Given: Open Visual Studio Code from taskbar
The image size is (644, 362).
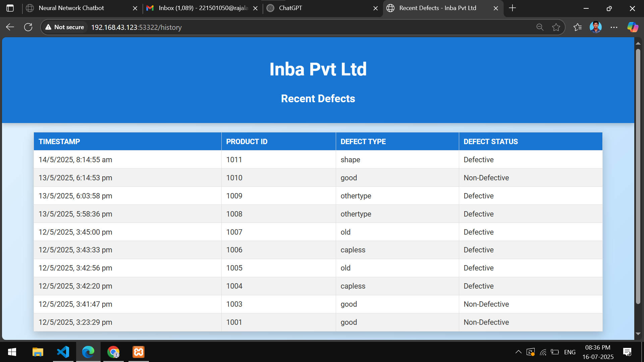Looking at the screenshot, I should click(x=63, y=352).
